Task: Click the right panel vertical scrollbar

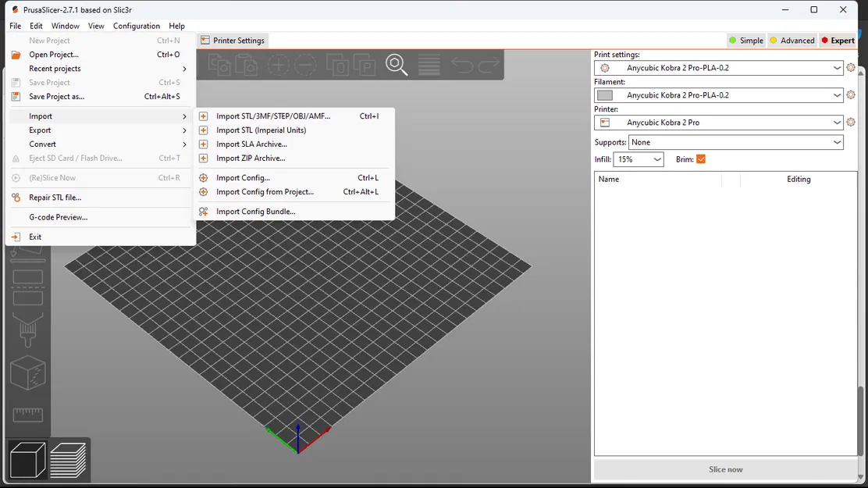Action: (x=861, y=421)
